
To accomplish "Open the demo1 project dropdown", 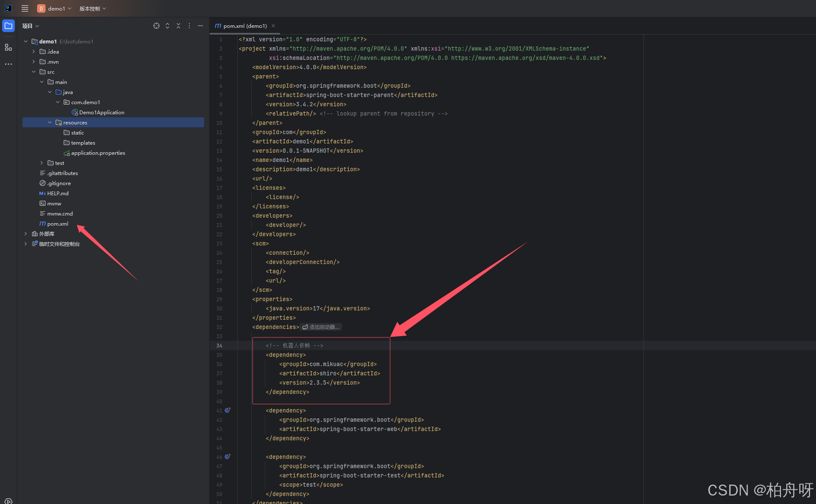I will pyautogui.click(x=55, y=8).
